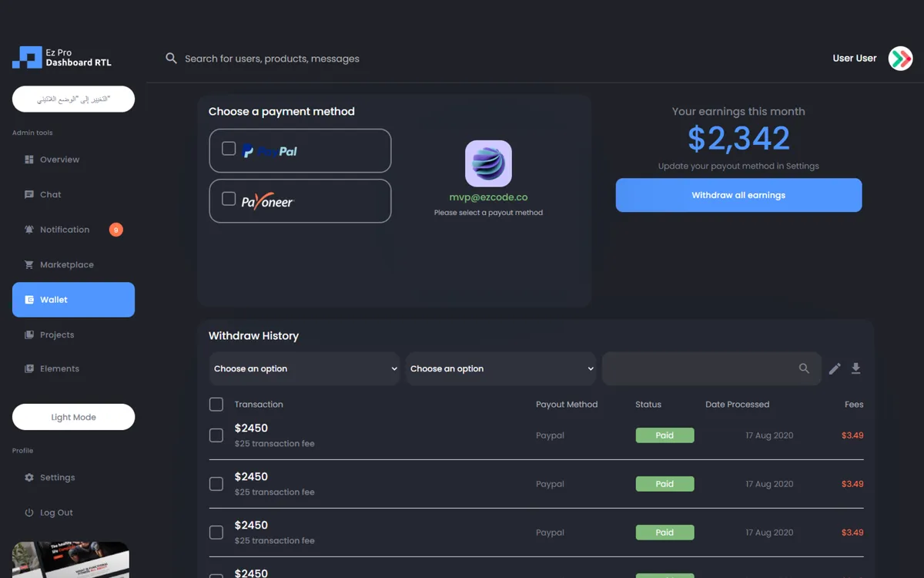The height and width of the screenshot is (578, 924).
Task: Click the promo thumbnail at sidebar bottom
Action: (x=71, y=560)
